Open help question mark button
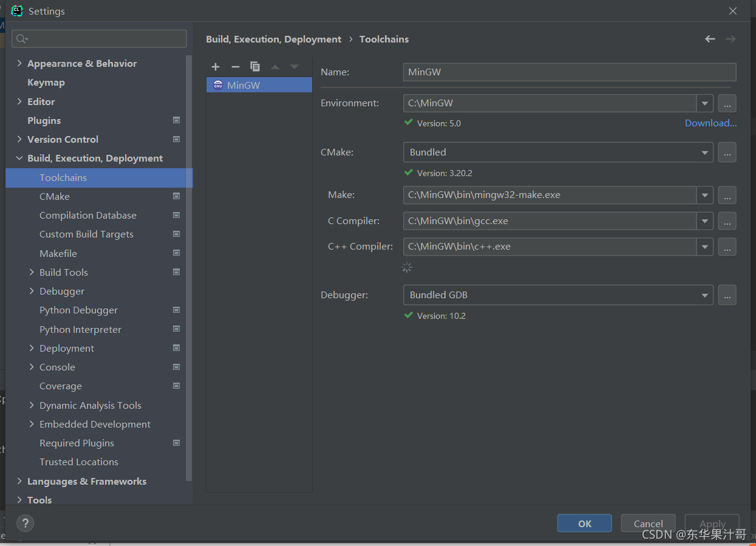This screenshot has width=756, height=546. click(x=25, y=523)
